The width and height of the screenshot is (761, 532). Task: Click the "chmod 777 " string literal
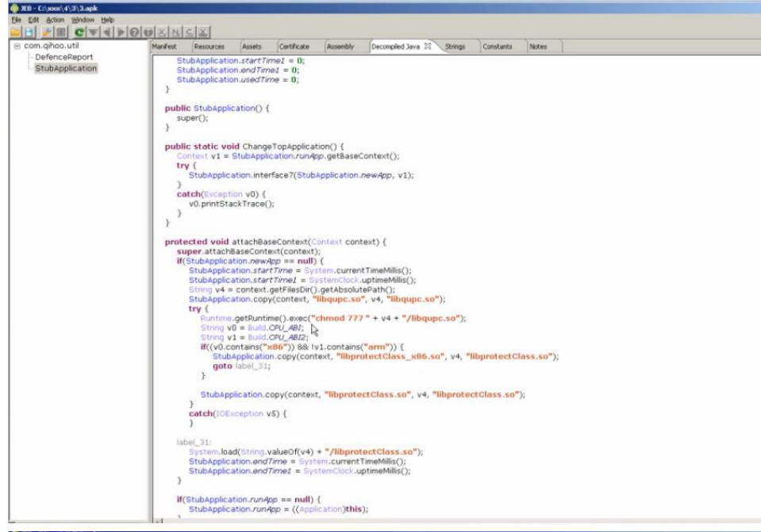click(340, 318)
